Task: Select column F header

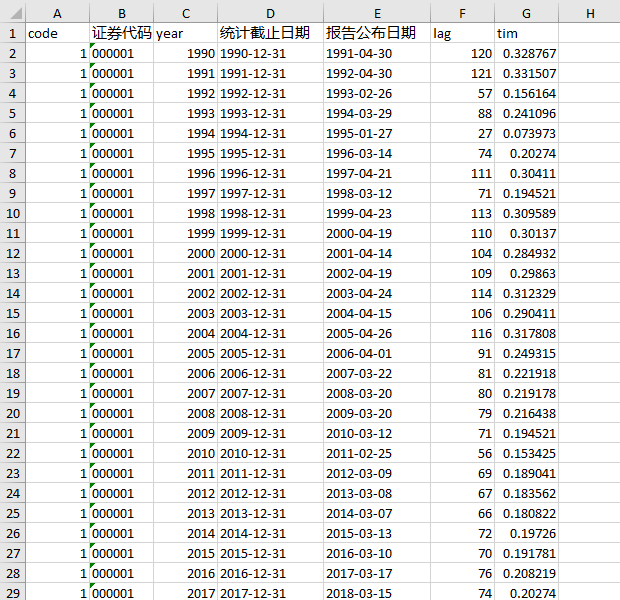Action: [463, 13]
